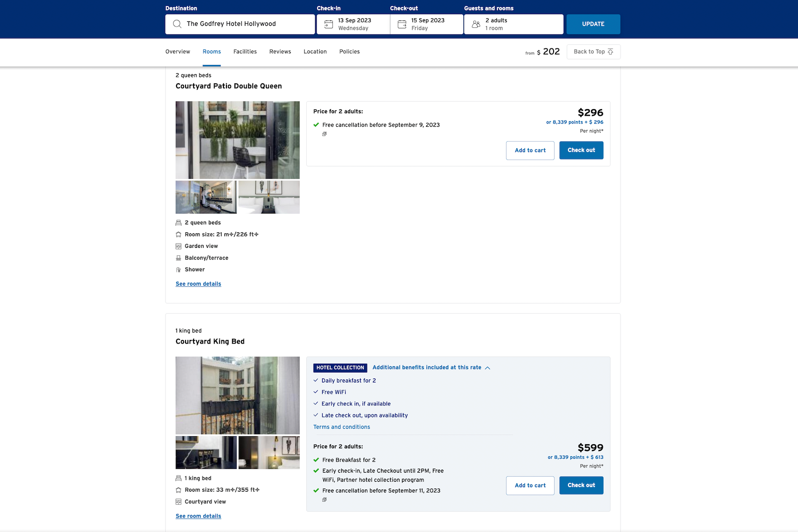This screenshot has height=532, width=798.
Task: Open the Terms and conditions link
Action: pos(341,427)
